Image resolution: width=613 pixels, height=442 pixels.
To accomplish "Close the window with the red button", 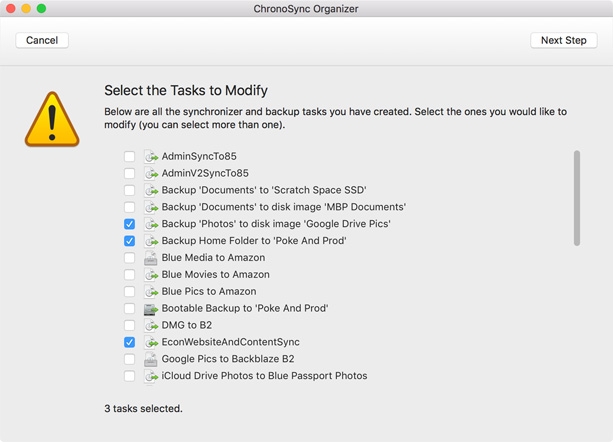I will 11,8.
